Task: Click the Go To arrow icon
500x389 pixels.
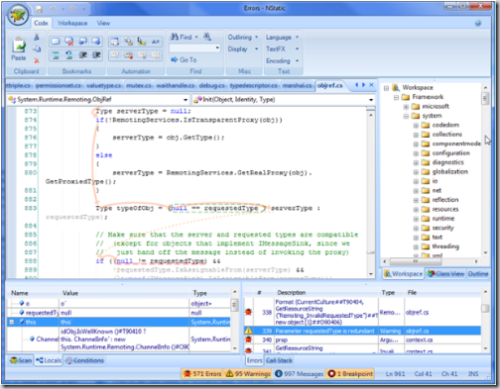Action: tap(174, 60)
